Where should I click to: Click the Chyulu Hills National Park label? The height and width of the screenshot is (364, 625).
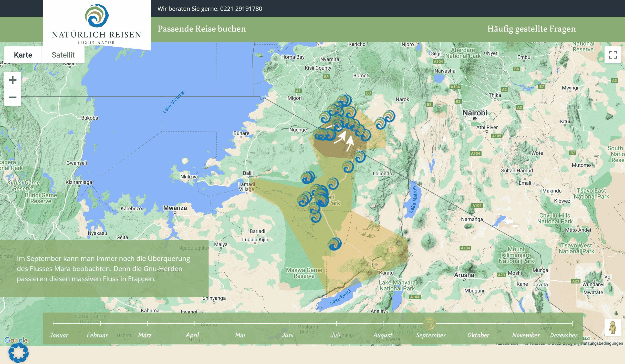click(555, 218)
